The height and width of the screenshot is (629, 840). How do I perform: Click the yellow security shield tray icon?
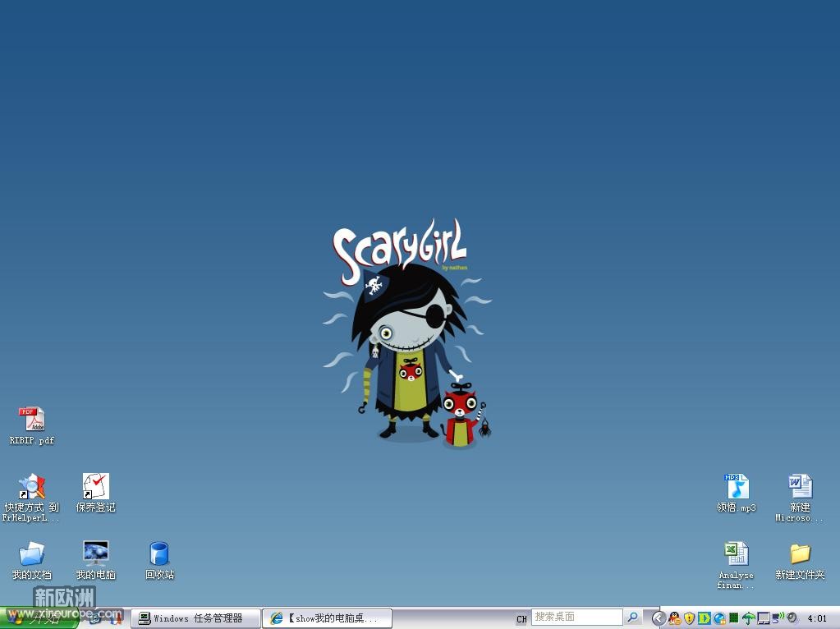[x=690, y=618]
